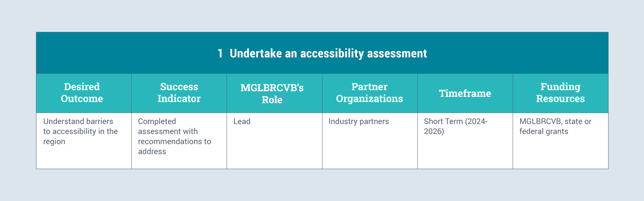
Task: Click the "Short Term (2024-2026)" cell
Action: pyautogui.click(x=455, y=126)
